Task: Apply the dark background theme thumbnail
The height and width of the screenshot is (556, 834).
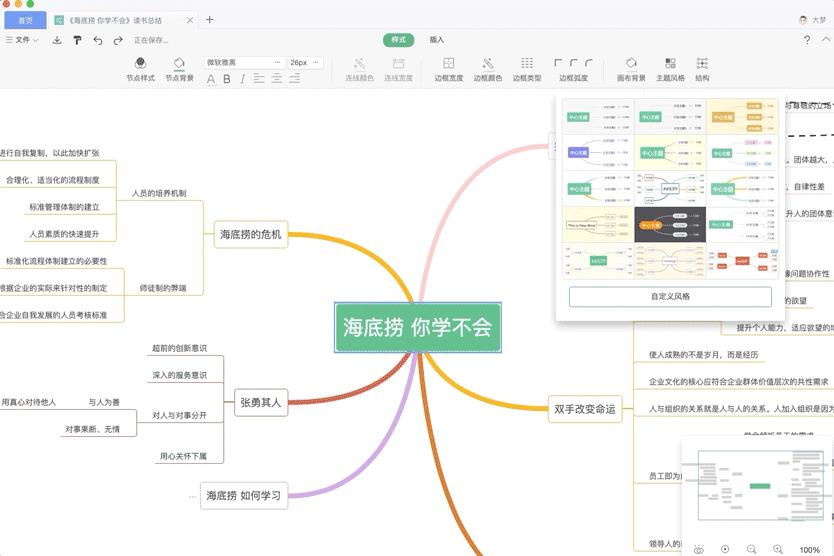Action: coord(670,225)
